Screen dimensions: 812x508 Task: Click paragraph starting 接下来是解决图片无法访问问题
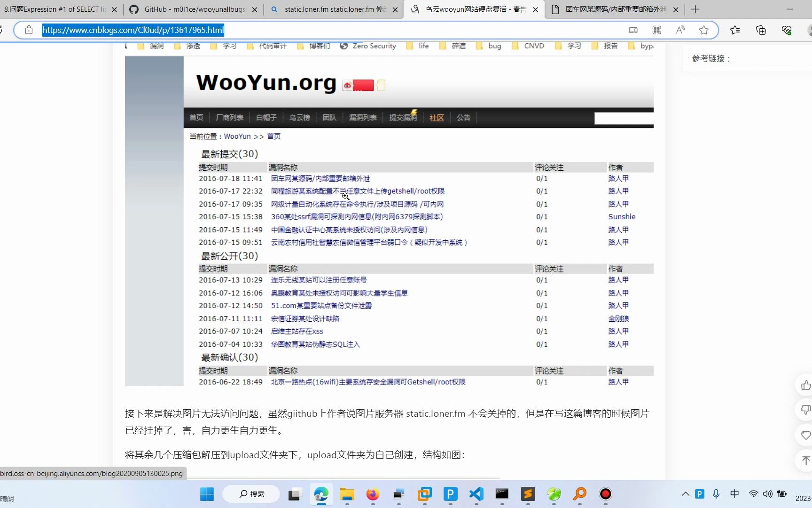coord(387,422)
